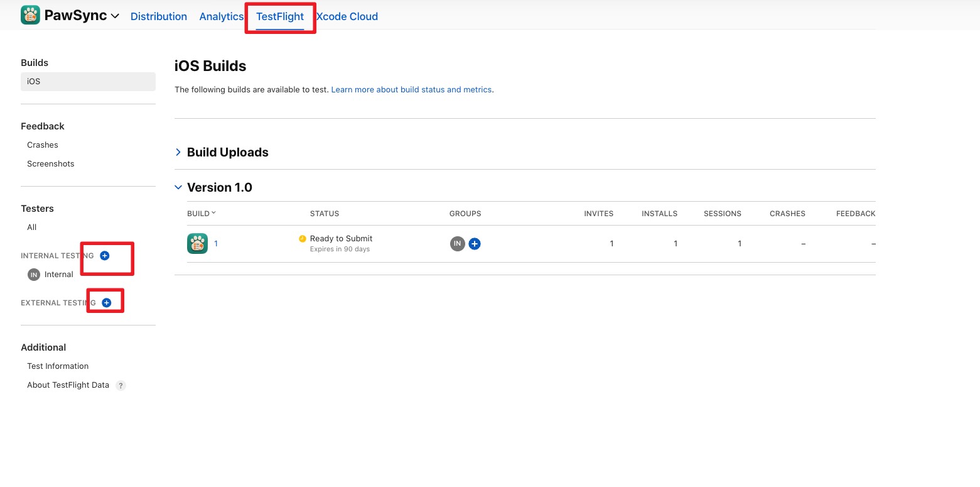Screen dimensions: 980x487
Task: Click the CRASHES column header
Action: click(x=787, y=214)
